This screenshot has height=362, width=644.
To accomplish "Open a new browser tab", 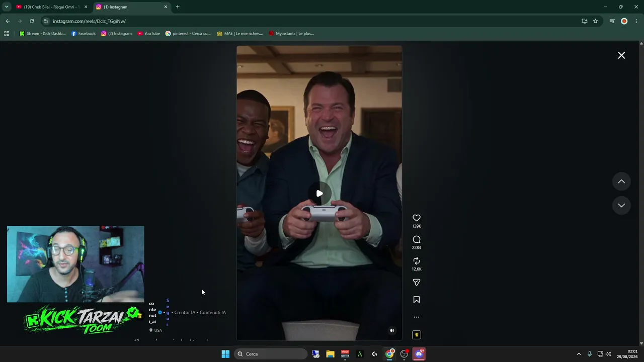I will click(x=178, y=7).
